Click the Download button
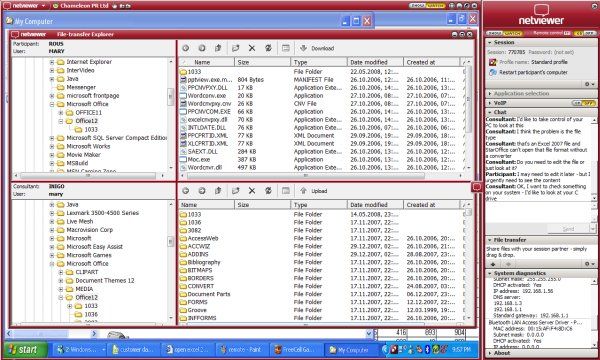The width and height of the screenshot is (600, 360). [318, 48]
